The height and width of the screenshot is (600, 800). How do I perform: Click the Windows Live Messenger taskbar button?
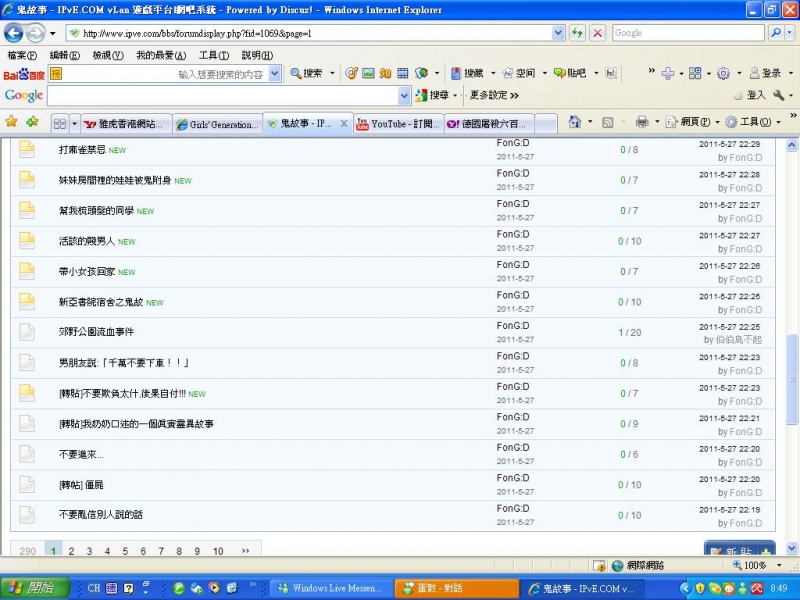(330, 589)
